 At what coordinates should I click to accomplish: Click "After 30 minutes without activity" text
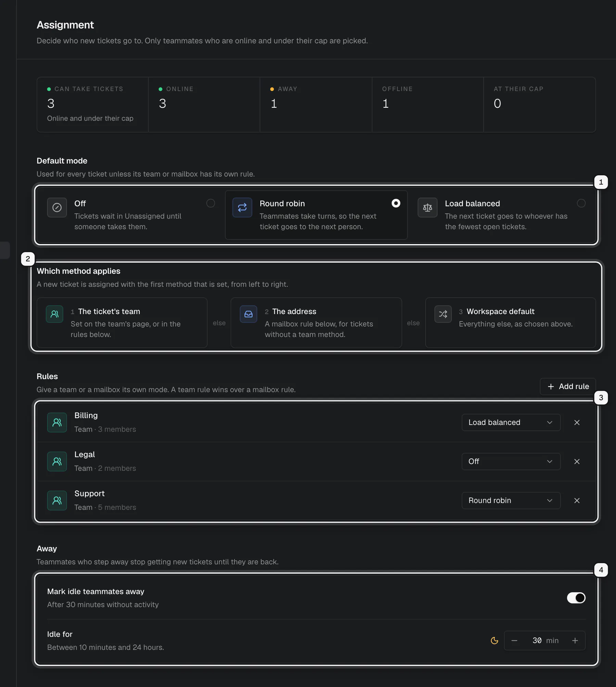[x=103, y=605]
